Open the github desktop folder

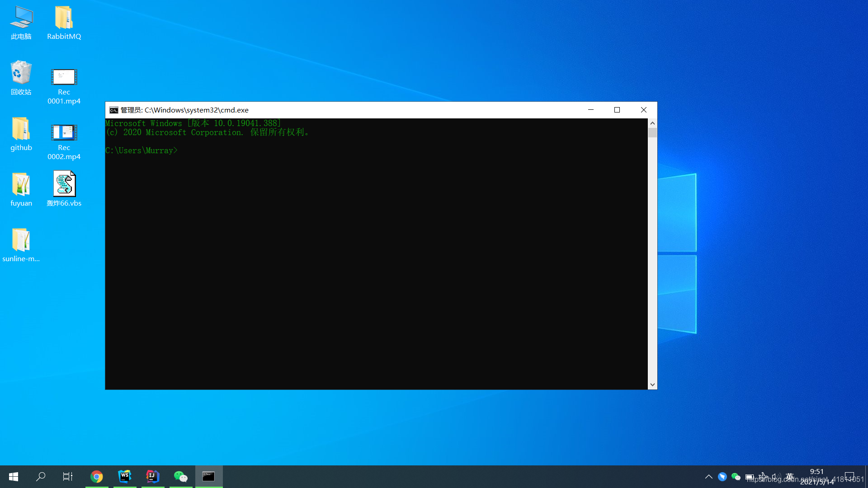click(21, 129)
